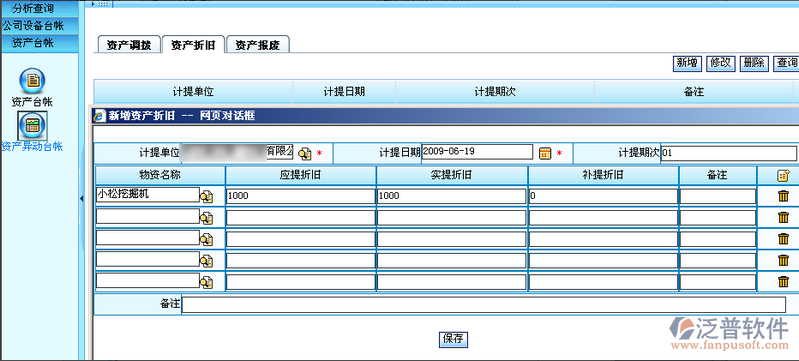The height and width of the screenshot is (361, 799).
Task: Open 资产异动台帐 sidebar icon
Action: 32,125
